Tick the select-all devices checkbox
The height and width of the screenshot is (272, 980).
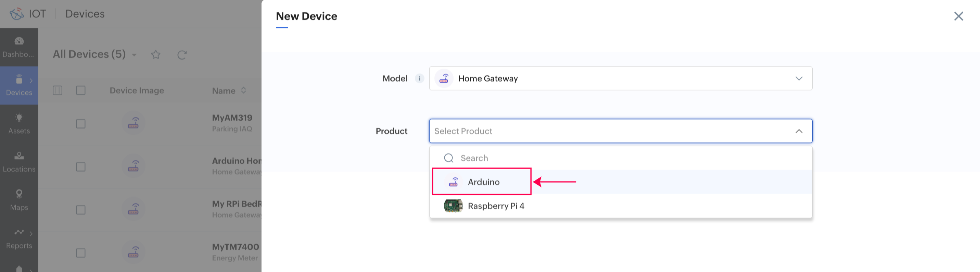pyautogui.click(x=81, y=91)
